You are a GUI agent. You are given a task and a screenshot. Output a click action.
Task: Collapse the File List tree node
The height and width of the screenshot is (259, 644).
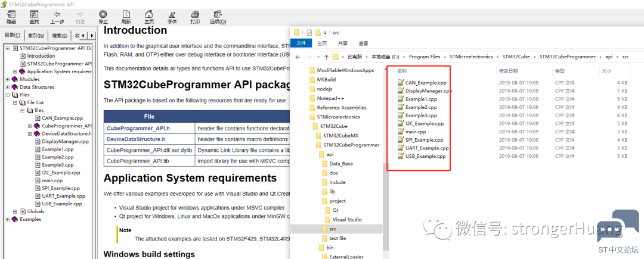coord(15,102)
